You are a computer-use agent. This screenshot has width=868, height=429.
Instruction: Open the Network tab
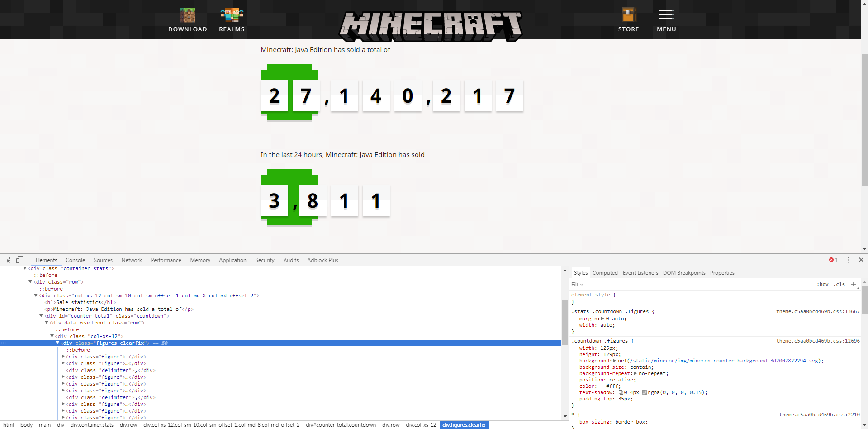point(132,260)
